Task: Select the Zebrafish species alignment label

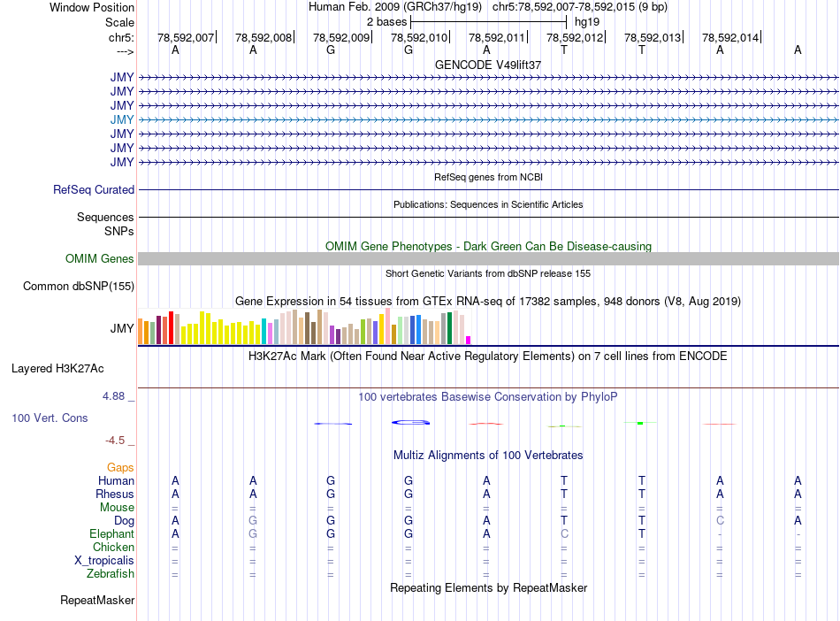Action: pos(111,573)
